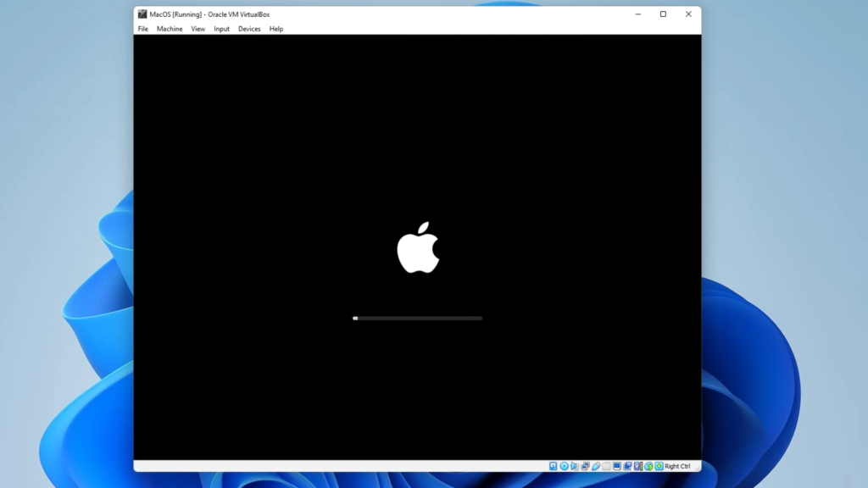Click the Apple logo in the VM screen
Screen dimensions: 868x488
click(x=419, y=247)
